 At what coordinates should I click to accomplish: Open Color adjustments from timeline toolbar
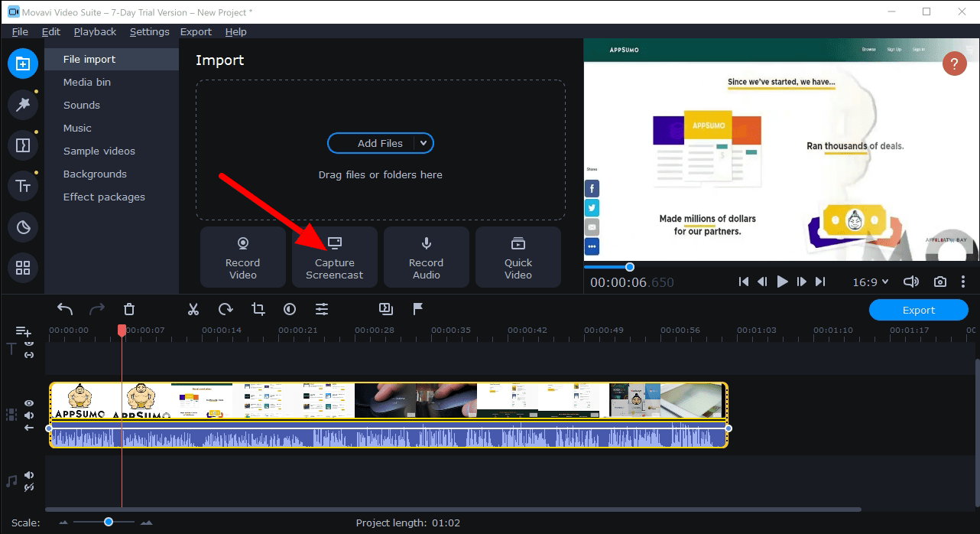[290, 309]
